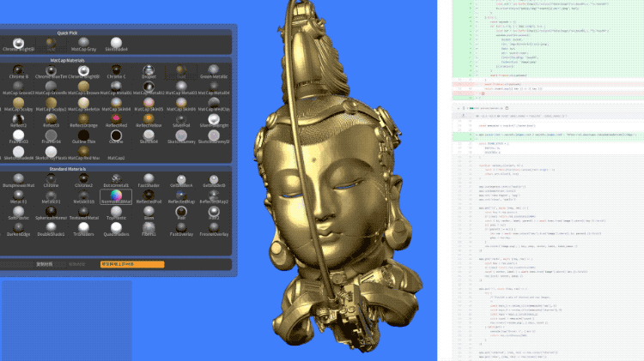Select Sketch04 material
The image size is (644, 361).
(149, 137)
